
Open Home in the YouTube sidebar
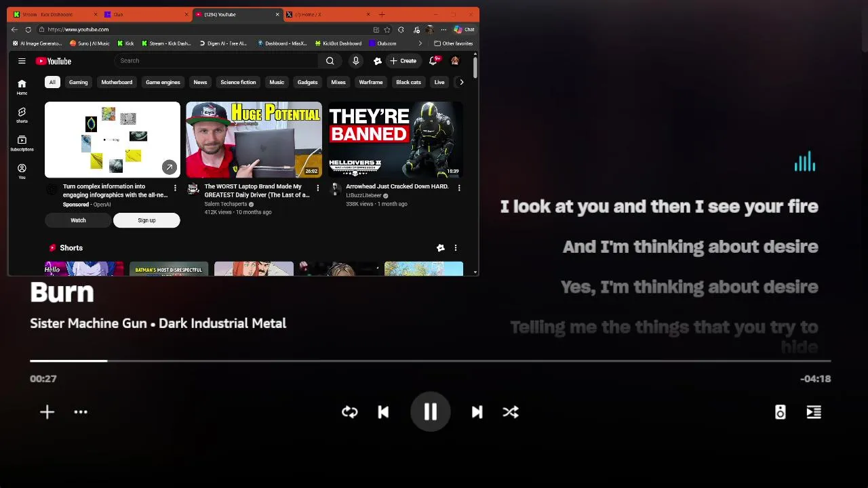[x=22, y=87]
